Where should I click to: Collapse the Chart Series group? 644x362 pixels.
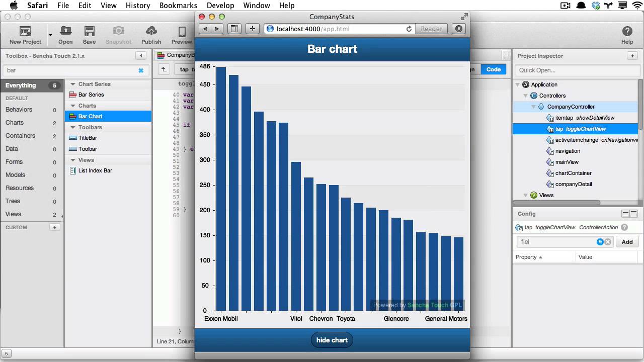[72, 84]
